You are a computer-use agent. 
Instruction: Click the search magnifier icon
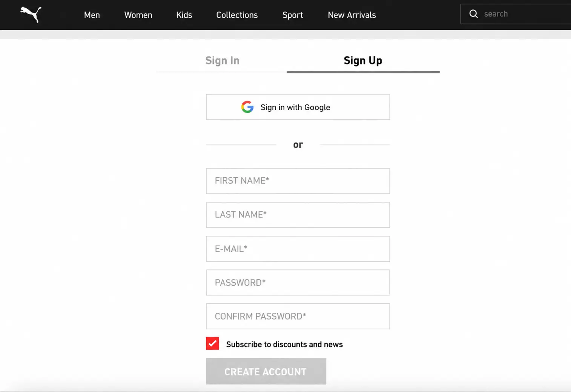click(x=473, y=14)
